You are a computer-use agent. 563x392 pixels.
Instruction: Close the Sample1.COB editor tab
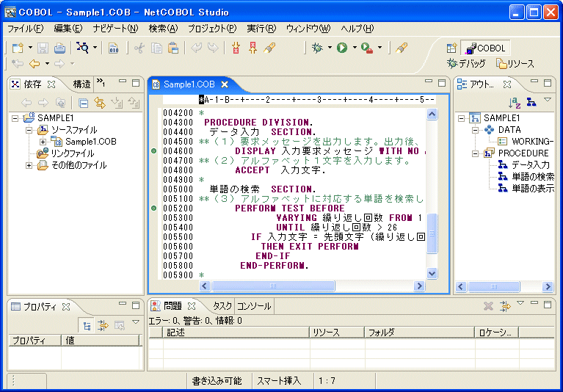tap(225, 84)
